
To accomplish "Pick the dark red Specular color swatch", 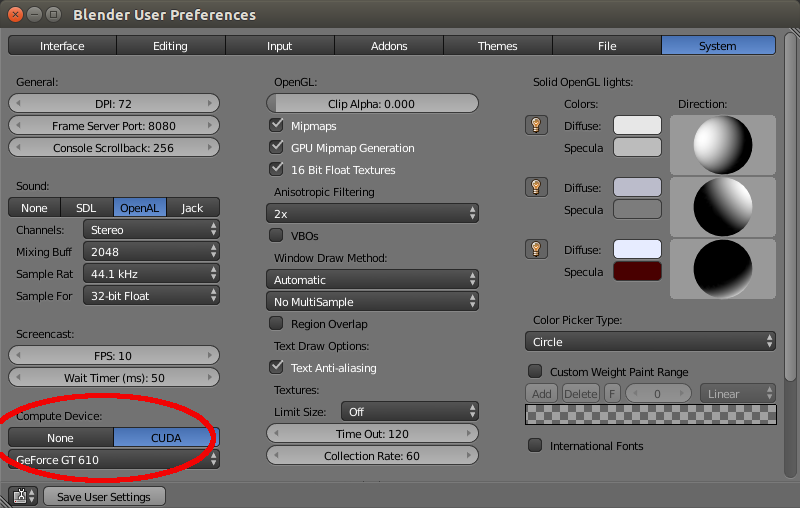I will (637, 271).
